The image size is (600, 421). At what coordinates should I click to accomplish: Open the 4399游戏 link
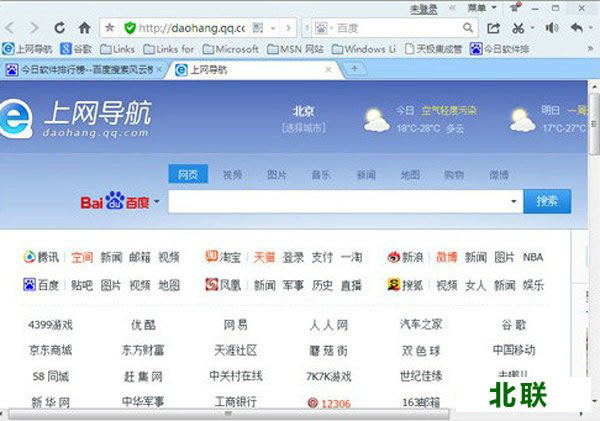pyautogui.click(x=51, y=325)
